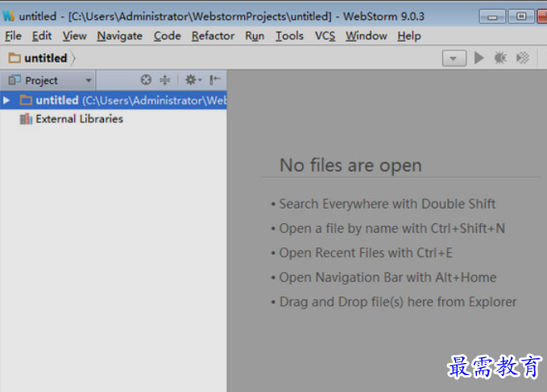547x392 pixels.
Task: Select External Libraries in the project tree
Action: coord(79,119)
